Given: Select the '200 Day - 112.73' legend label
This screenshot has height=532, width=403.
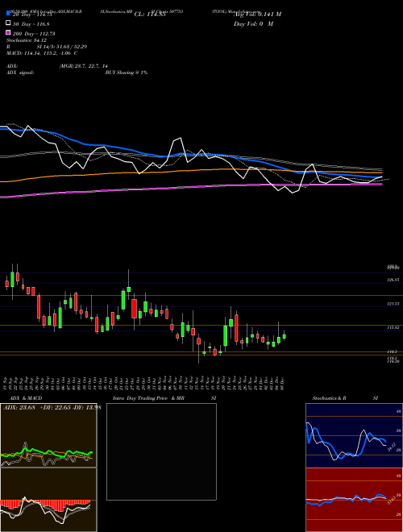Looking at the screenshot, I should coord(34,34).
